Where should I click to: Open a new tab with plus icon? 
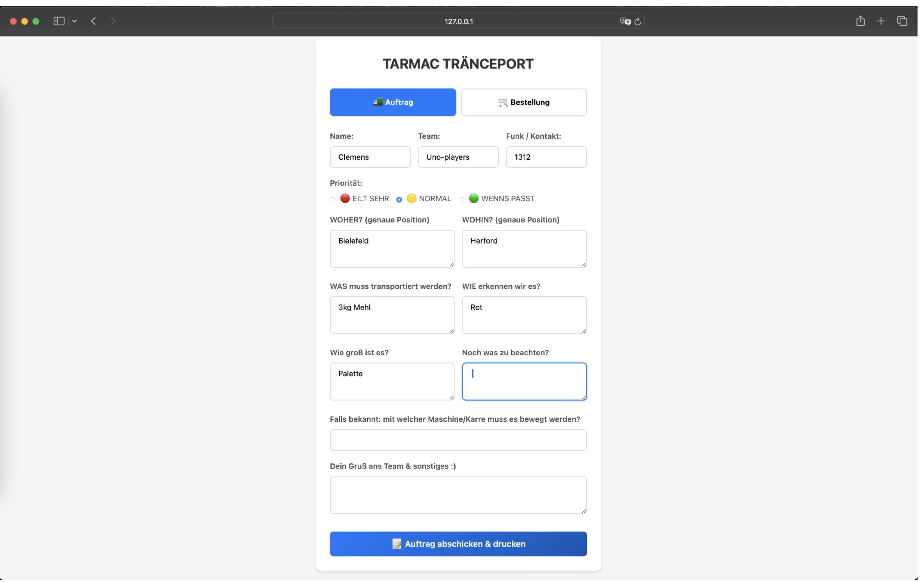881,21
